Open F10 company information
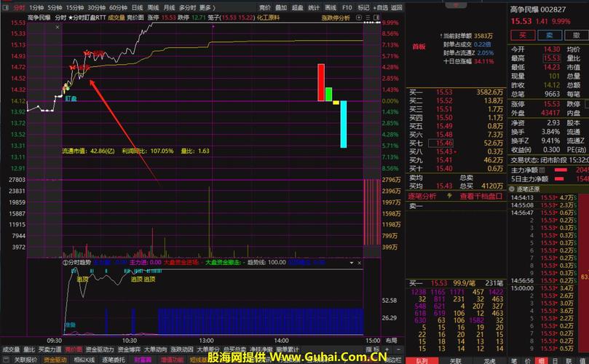This screenshot has height=364, width=589. (347, 7)
